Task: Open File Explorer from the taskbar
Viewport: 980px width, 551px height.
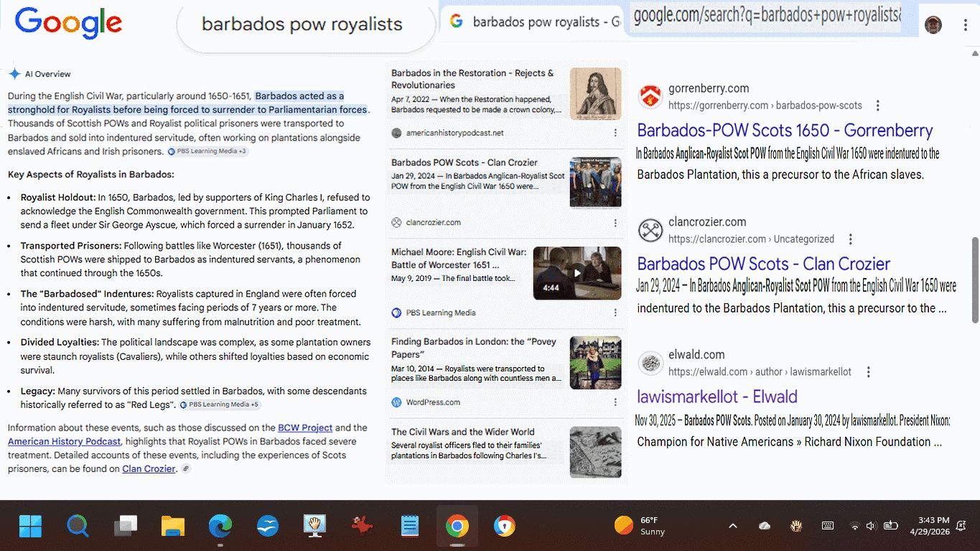Action: (172, 527)
